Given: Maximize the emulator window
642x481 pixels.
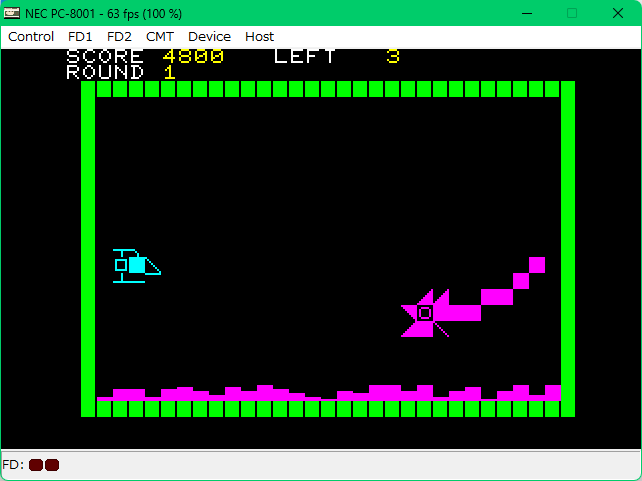Looking at the screenshot, I should click(572, 12).
